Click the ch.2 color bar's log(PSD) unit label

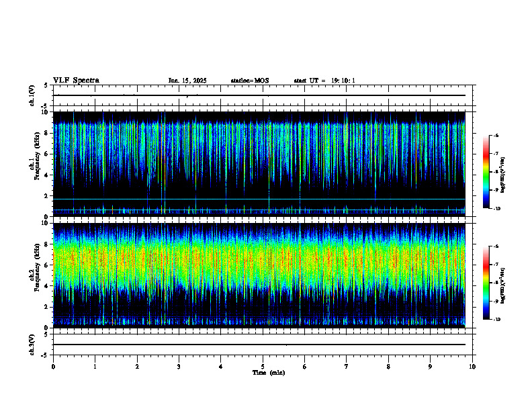pyautogui.click(x=502, y=285)
